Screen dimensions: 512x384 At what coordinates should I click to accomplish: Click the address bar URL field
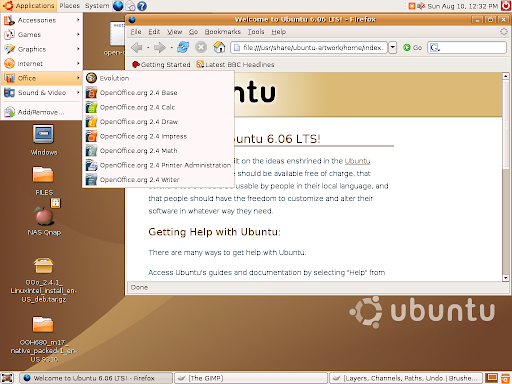[309, 48]
